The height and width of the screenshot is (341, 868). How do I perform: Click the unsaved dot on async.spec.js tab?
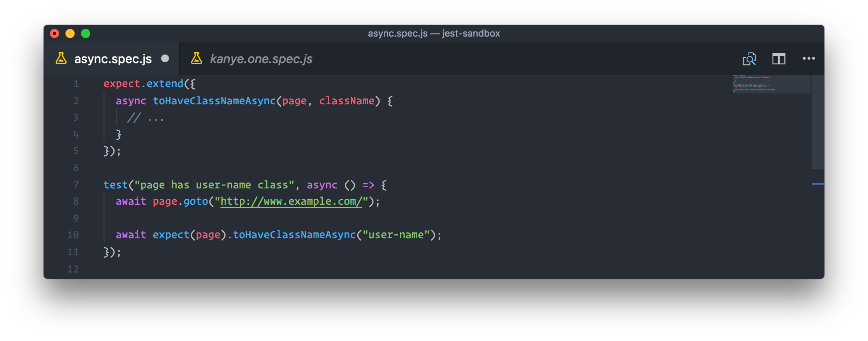165,58
